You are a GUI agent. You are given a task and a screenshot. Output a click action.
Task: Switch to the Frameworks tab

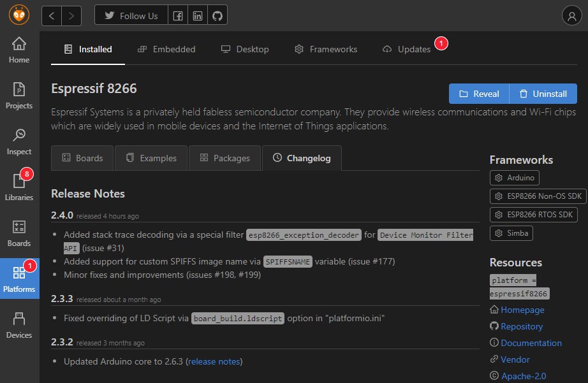(x=326, y=50)
